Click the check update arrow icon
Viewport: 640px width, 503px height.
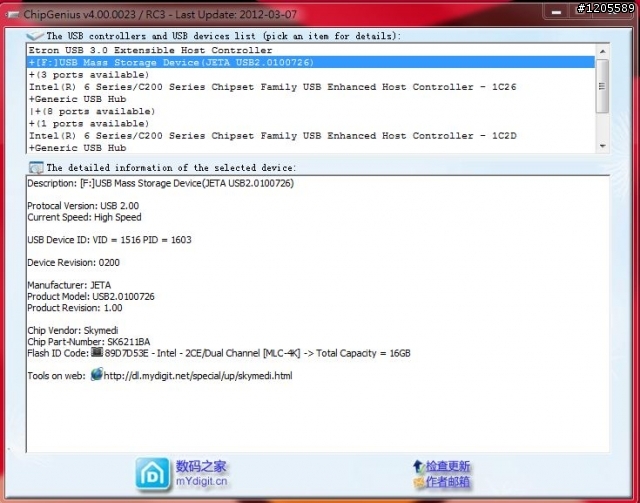coord(419,466)
